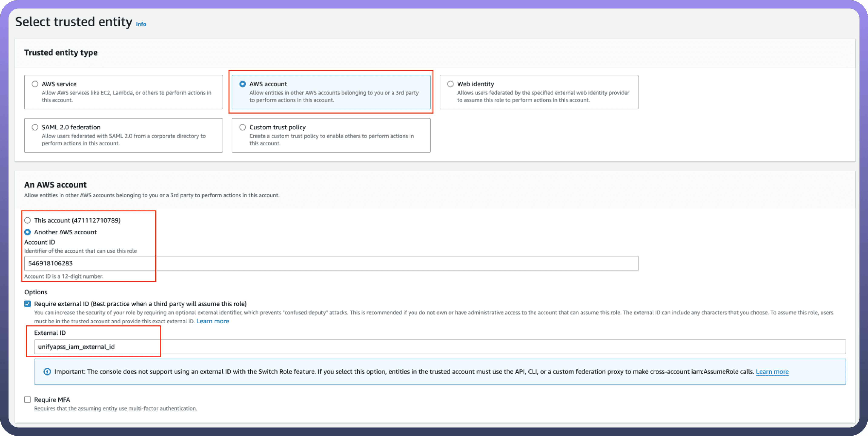The image size is (868, 436).
Task: Open the Info link beside Select trusted entity
Action: point(141,24)
